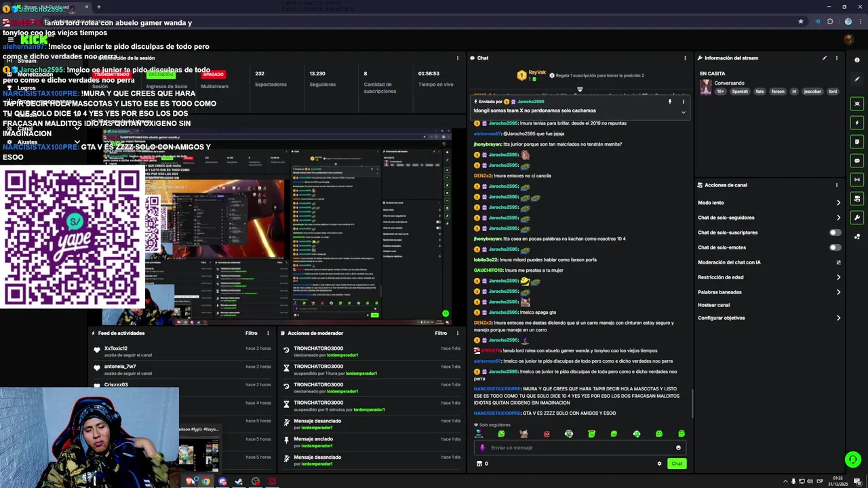Screen dimensions: 868x488
Task: Open the Chat panel three-dot menu
Action: tap(685, 58)
